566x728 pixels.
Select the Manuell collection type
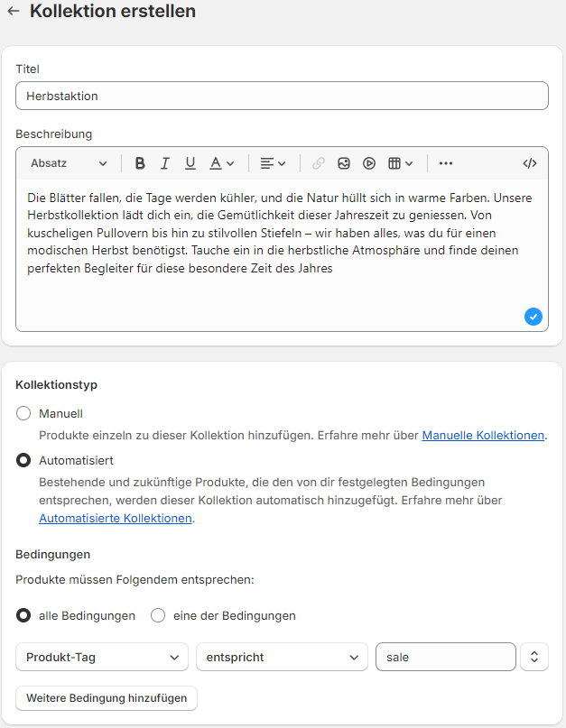23,413
